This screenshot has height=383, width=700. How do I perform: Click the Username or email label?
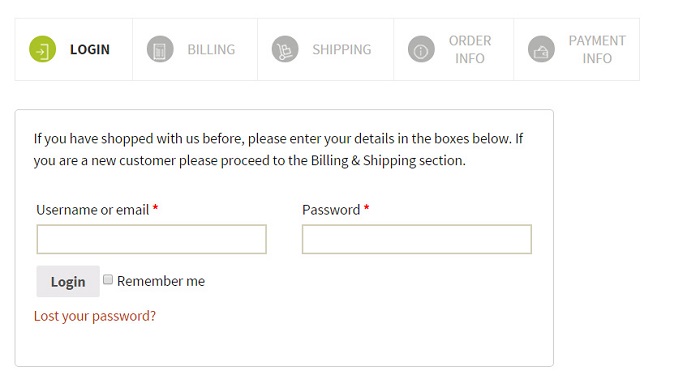tap(92, 210)
